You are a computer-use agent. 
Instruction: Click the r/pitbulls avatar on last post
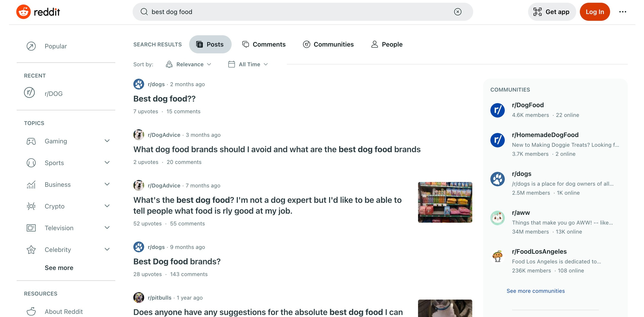tap(139, 298)
